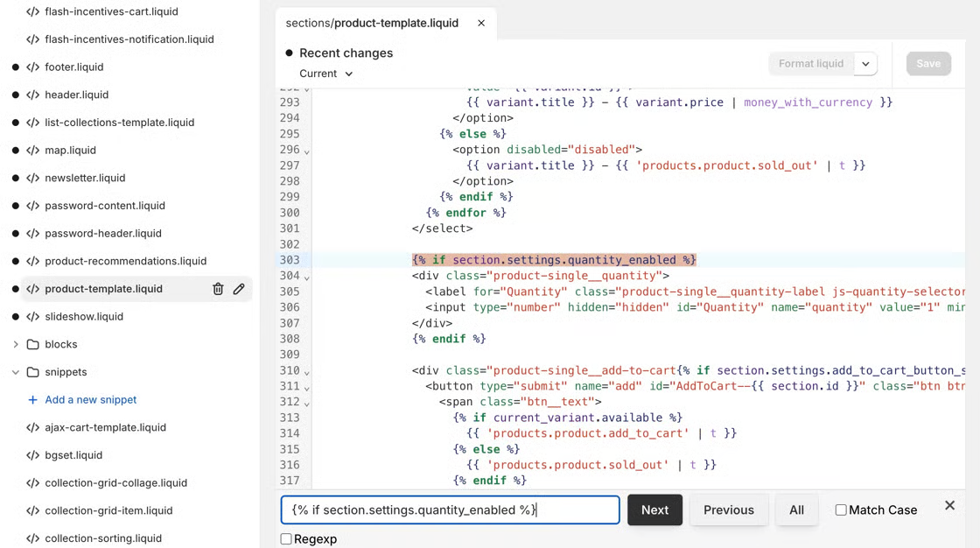Switch to the sections/product-template.liquid tab

372,24
